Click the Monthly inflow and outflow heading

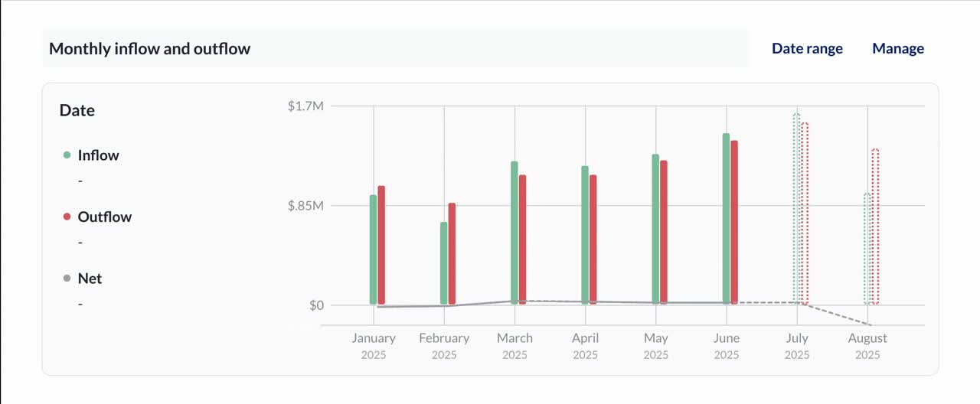150,49
